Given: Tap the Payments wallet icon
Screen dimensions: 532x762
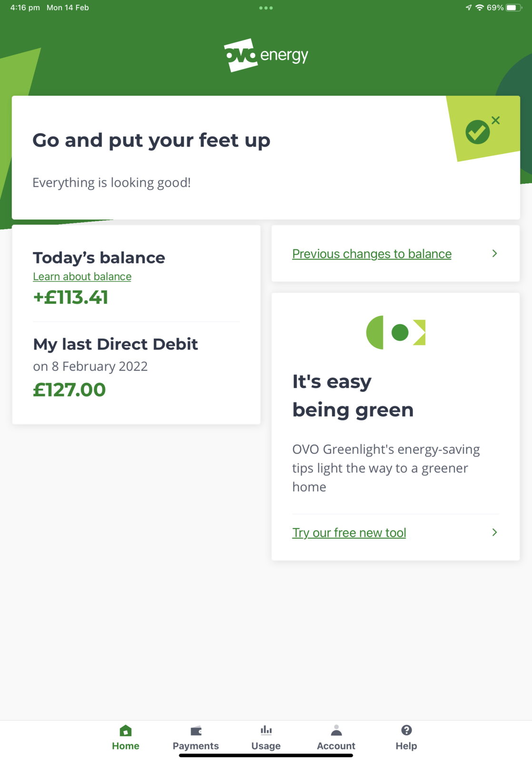Looking at the screenshot, I should (x=196, y=731).
